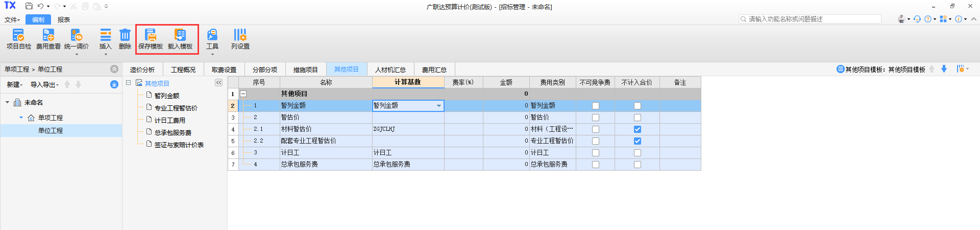
Task: Open the 报表 menu tab
Action: click(x=64, y=20)
